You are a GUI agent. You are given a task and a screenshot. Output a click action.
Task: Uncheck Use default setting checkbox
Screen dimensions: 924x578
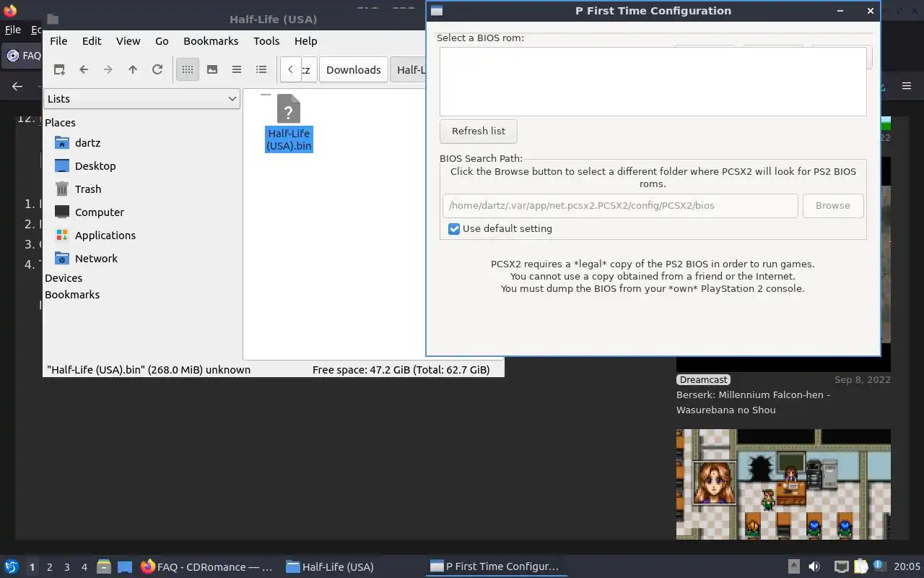[454, 229]
